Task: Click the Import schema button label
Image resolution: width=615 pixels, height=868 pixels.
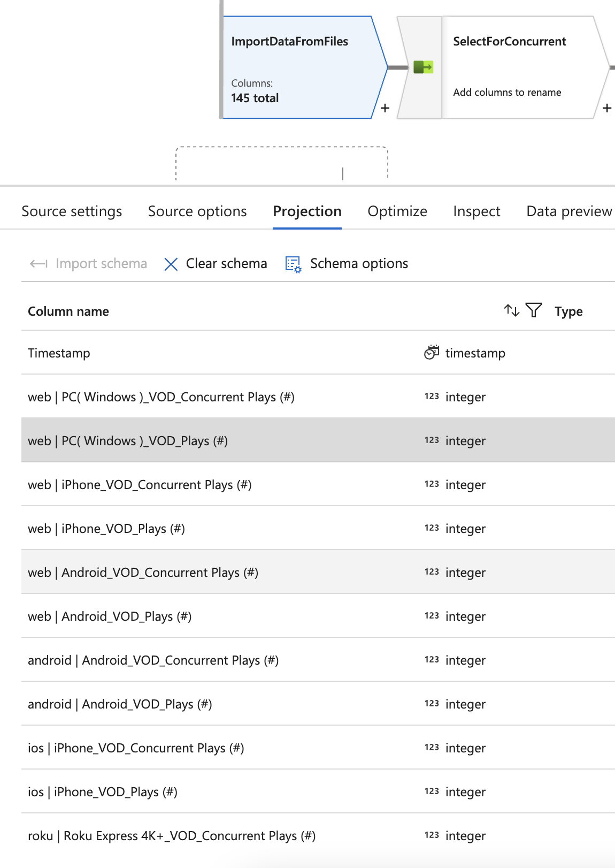Action: coord(101,264)
